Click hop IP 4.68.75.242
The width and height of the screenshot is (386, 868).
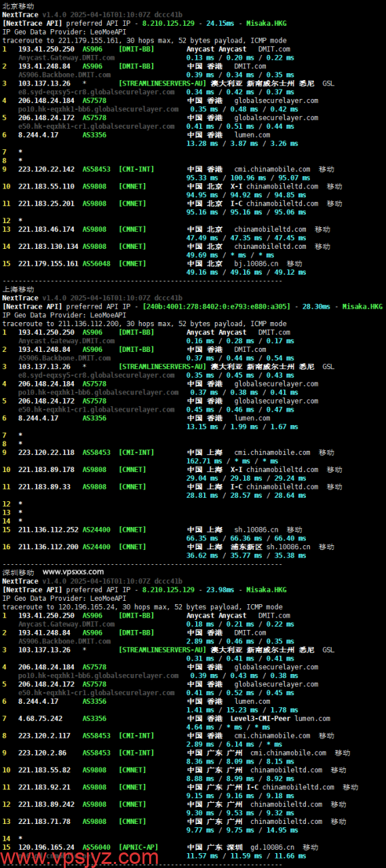pos(40,718)
